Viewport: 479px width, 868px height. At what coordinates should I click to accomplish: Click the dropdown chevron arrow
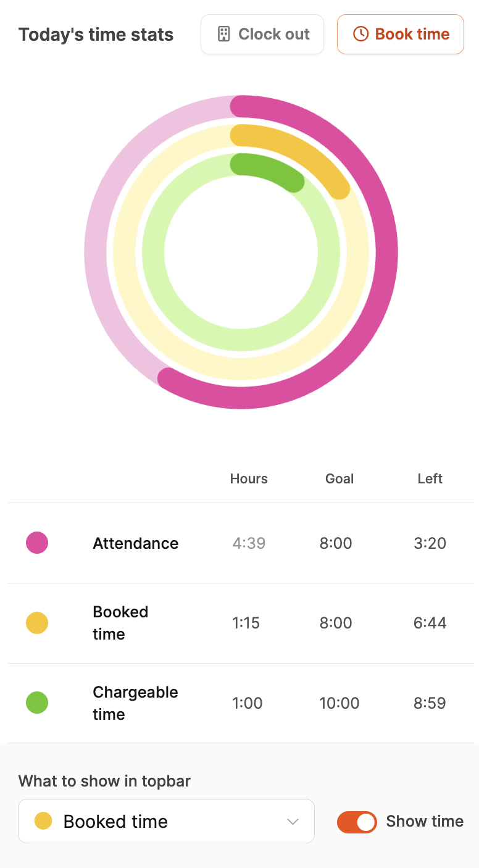[x=293, y=822]
